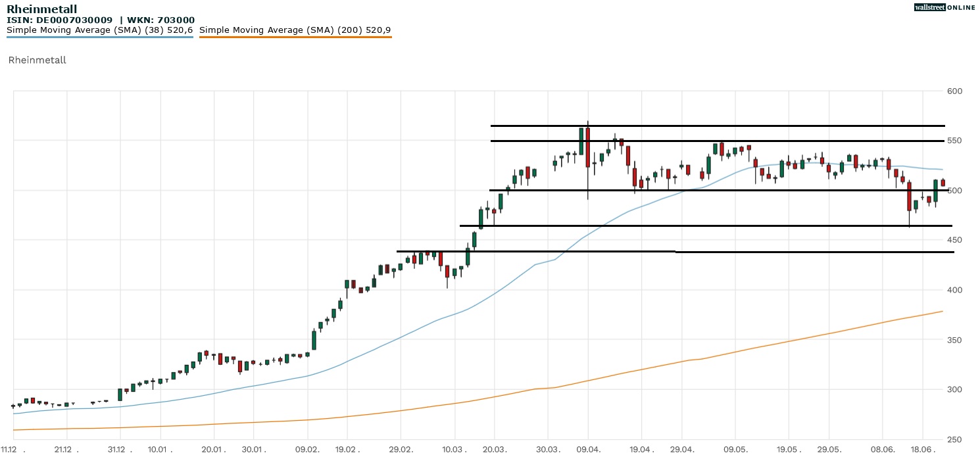Click the 400 label on the price axis
Image resolution: width=980 pixels, height=453 pixels.
[x=954, y=290]
